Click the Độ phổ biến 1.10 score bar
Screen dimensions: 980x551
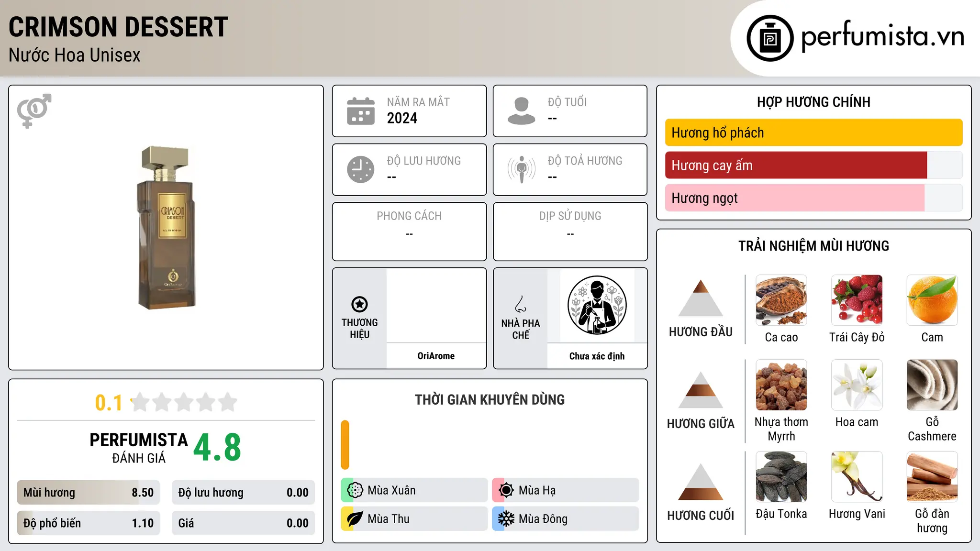pos(89,523)
